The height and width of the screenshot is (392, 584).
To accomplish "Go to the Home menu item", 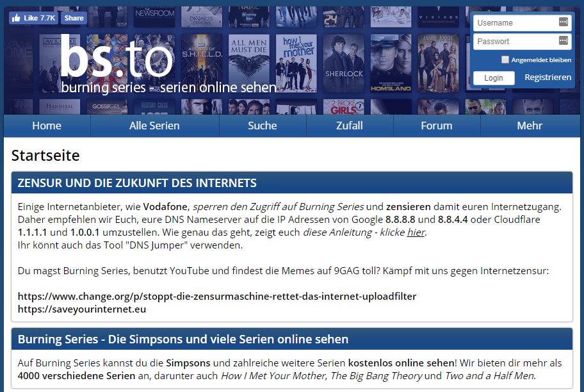I will point(47,126).
